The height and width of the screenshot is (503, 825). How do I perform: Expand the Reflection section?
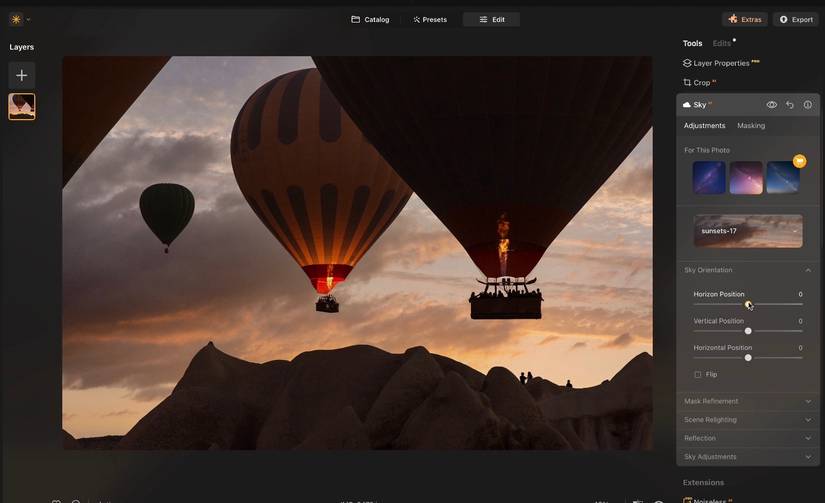(x=747, y=438)
